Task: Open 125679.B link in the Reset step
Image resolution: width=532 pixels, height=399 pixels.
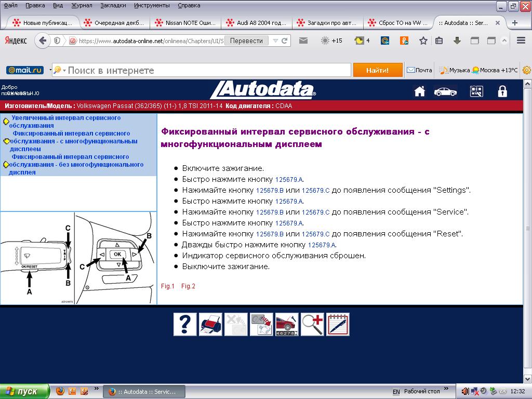Action: 270,234
